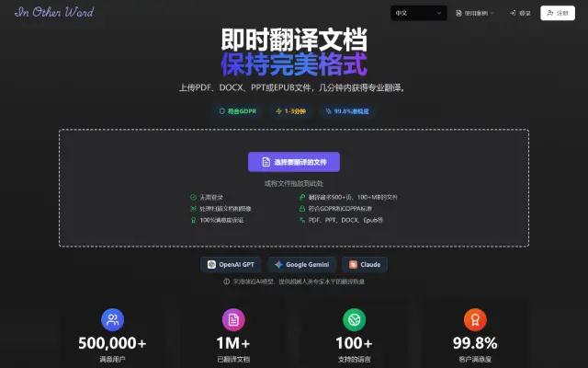Click the gradient purple 保持完美格式 headline

(294, 64)
